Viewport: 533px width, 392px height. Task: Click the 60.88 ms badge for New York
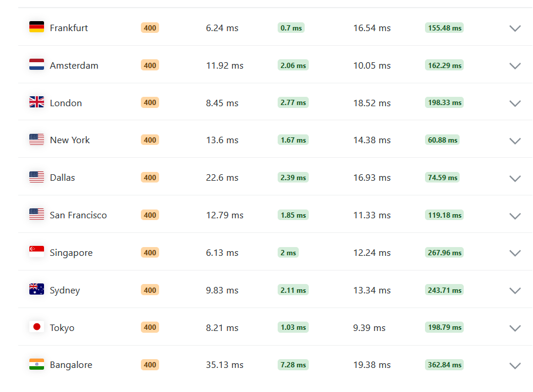(442, 140)
